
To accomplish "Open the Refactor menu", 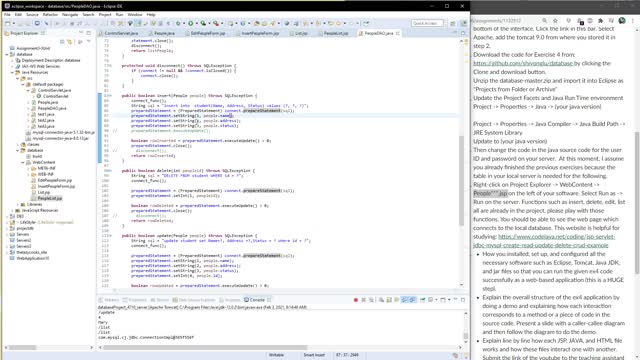I will (x=50, y=14).
